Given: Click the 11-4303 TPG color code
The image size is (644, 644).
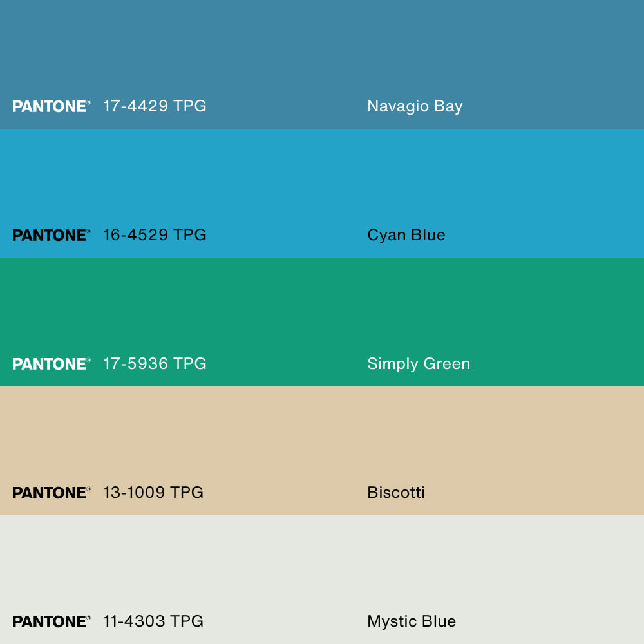Looking at the screenshot, I should coord(153,621).
